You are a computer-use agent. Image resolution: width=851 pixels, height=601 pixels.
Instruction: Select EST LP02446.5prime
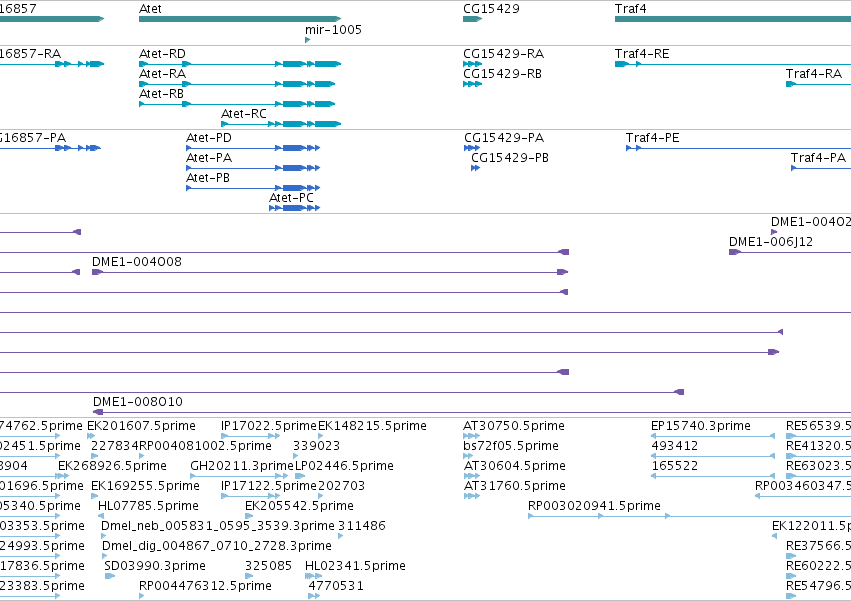300,476
